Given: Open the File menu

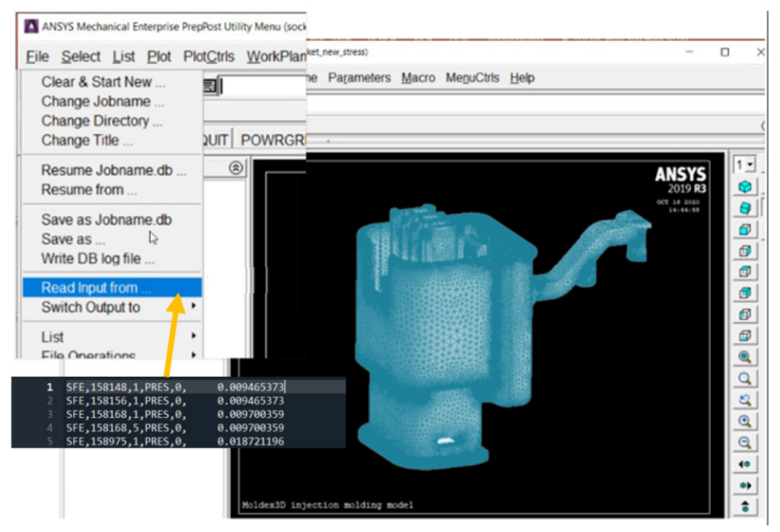Looking at the screenshot, I should [37, 56].
